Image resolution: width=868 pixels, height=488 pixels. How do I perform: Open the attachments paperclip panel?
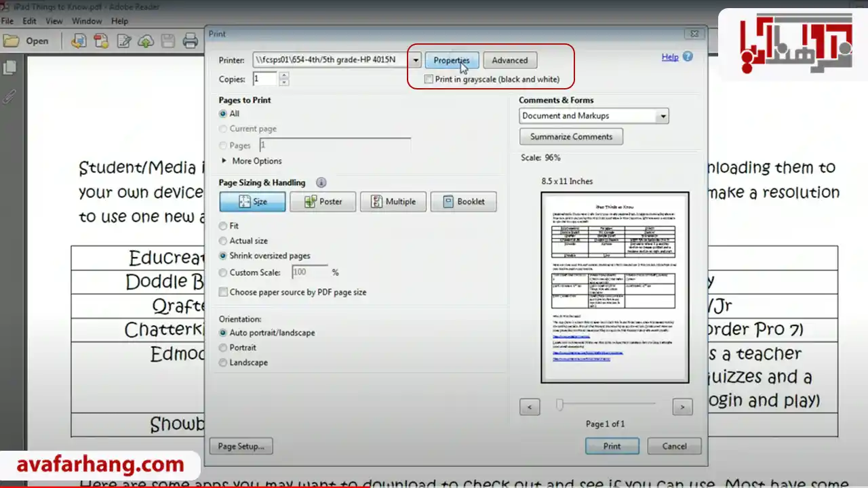click(9, 96)
